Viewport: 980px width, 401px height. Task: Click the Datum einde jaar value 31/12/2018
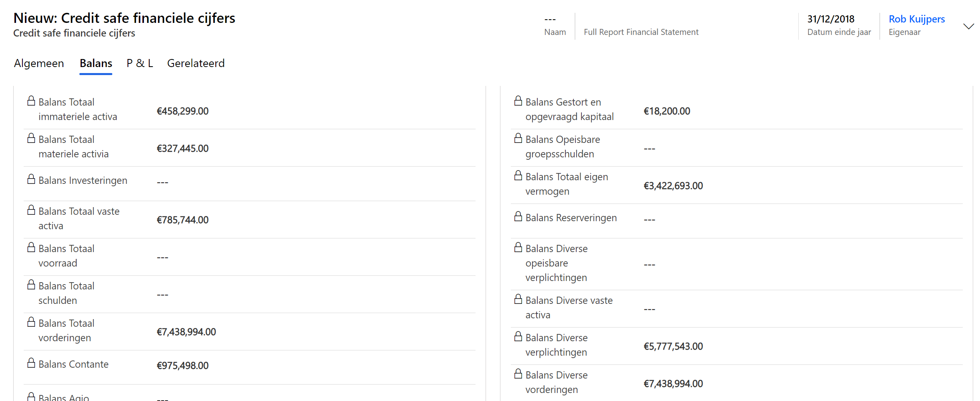click(831, 19)
